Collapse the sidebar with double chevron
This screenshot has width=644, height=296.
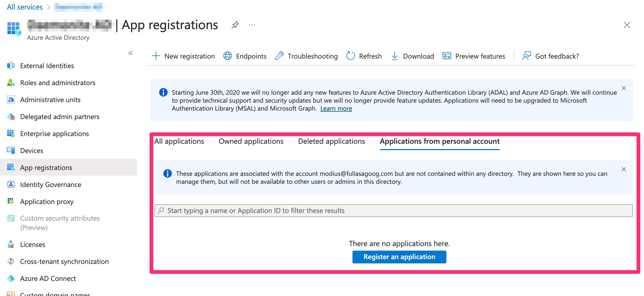pyautogui.click(x=130, y=53)
